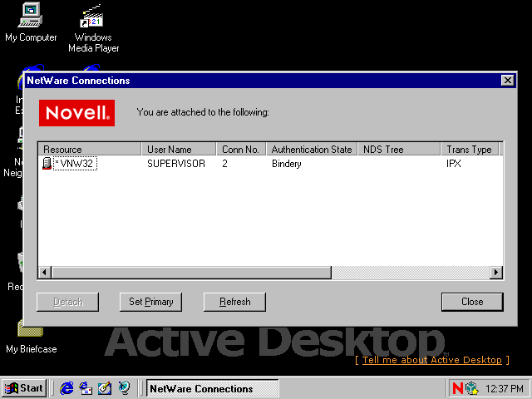Launch Outlook Express from Quick Launch
This screenshot has width=532, height=399.
86,388
